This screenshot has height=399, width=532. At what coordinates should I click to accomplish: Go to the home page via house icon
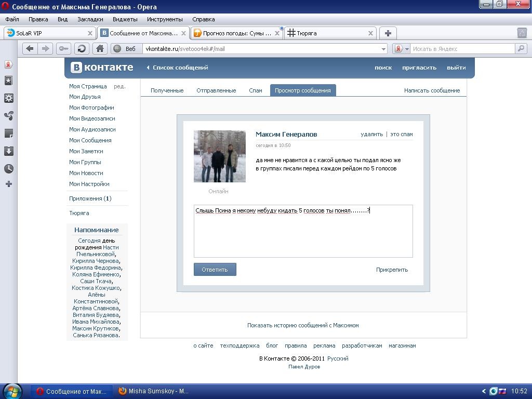point(100,48)
